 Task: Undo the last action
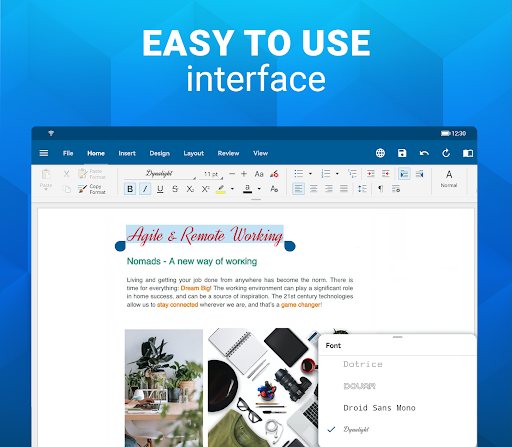(x=424, y=153)
